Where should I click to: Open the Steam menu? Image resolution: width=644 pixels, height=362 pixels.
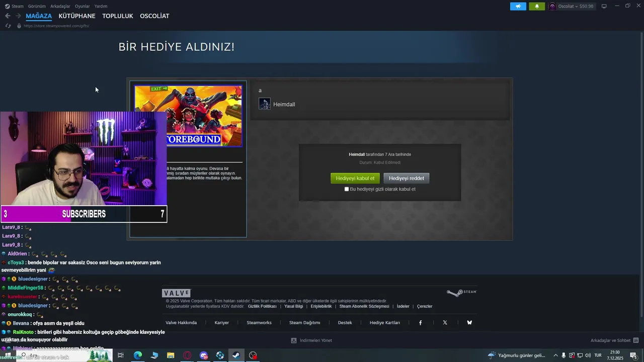click(15, 6)
